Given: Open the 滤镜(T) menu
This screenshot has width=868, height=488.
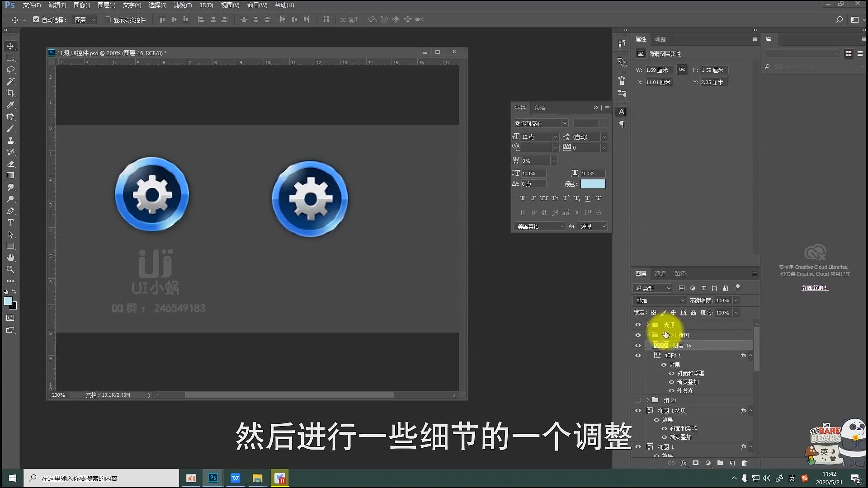Looking at the screenshot, I should pyautogui.click(x=183, y=5).
